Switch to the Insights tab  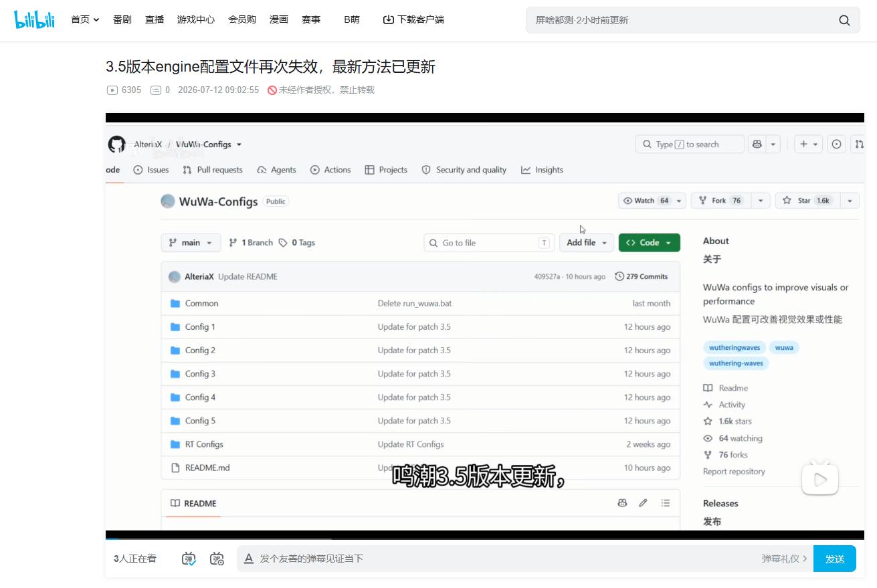coord(543,170)
